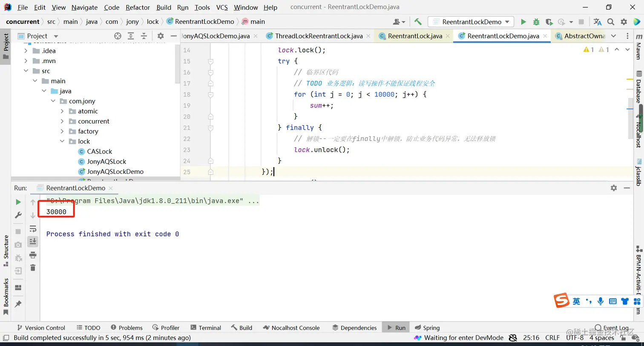Expand the atomic package
This screenshot has width=644, height=346.
[62, 111]
